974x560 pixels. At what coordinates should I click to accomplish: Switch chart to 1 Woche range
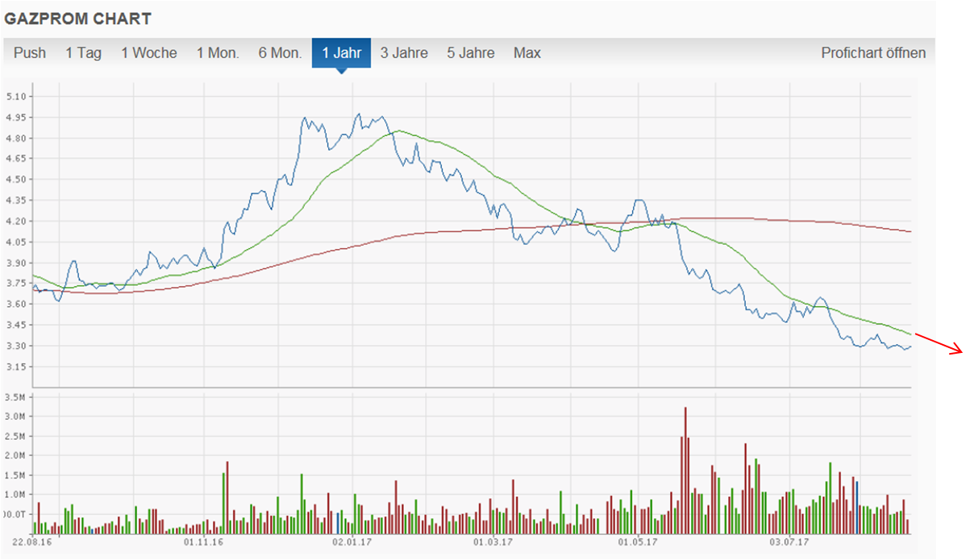[x=149, y=53]
